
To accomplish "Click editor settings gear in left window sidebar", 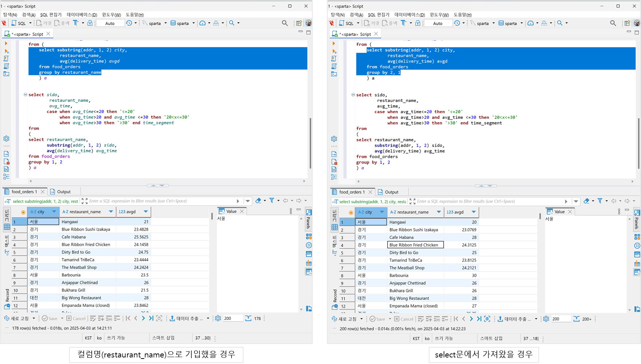I will pos(7,139).
